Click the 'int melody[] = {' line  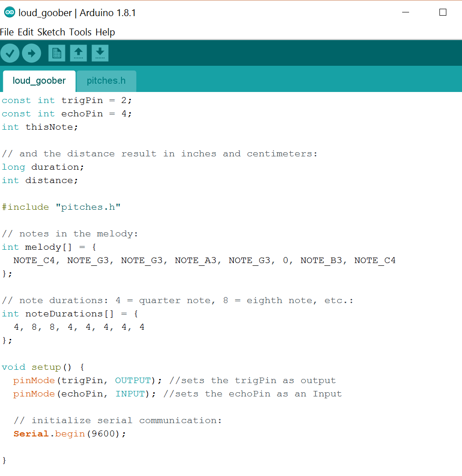coord(49,247)
